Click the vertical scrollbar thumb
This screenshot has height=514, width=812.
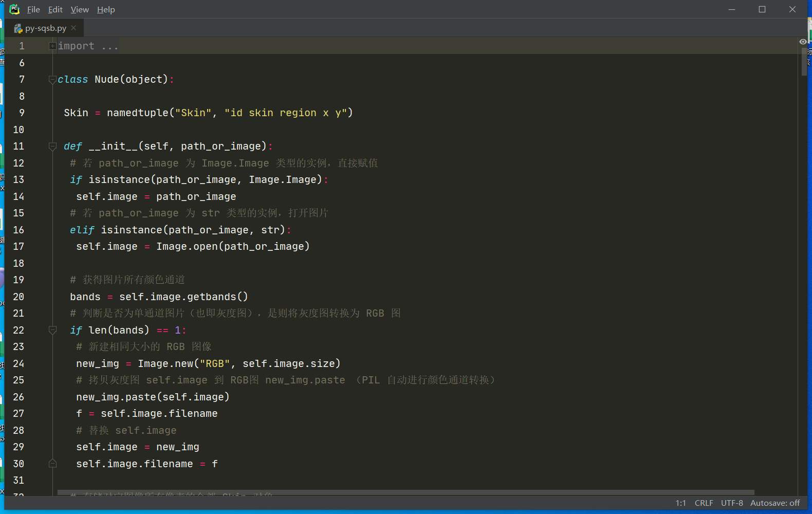click(x=804, y=62)
